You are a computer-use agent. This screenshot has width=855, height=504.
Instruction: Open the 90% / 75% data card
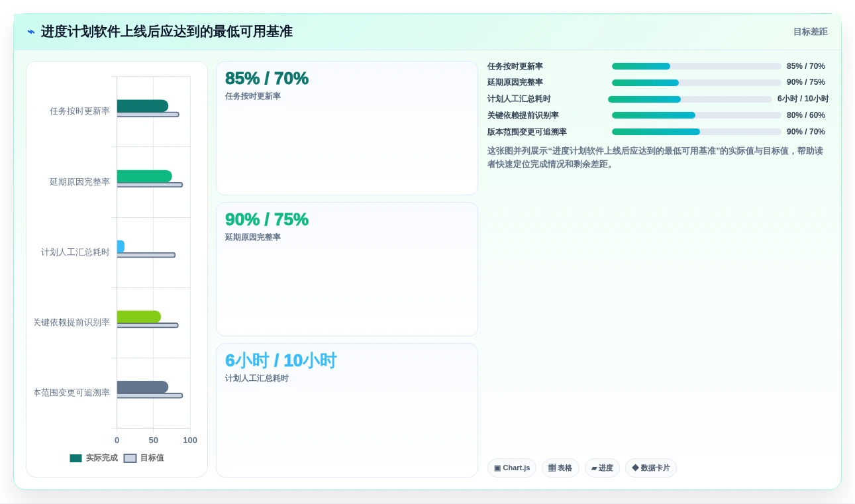[347, 270]
